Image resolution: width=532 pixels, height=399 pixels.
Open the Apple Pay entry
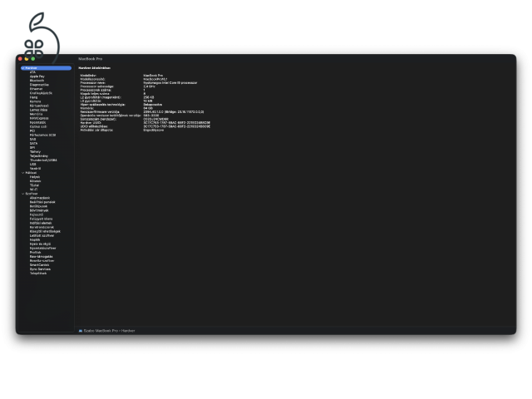tap(37, 76)
